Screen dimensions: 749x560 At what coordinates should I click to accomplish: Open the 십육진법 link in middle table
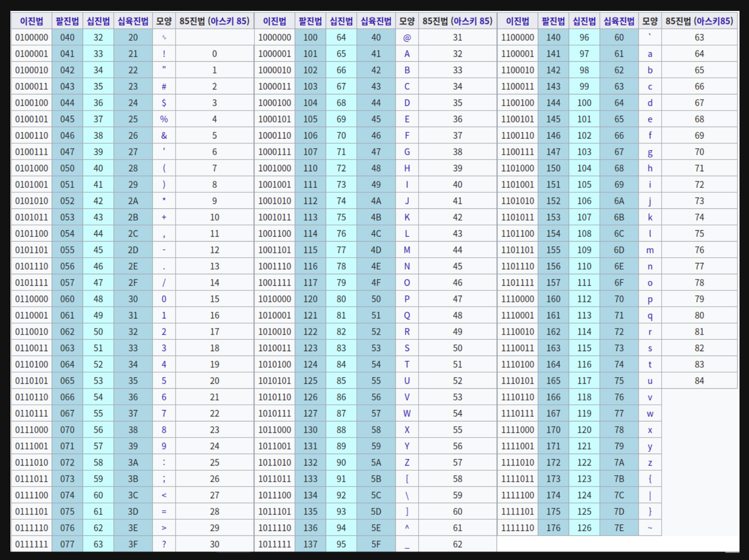[376, 21]
